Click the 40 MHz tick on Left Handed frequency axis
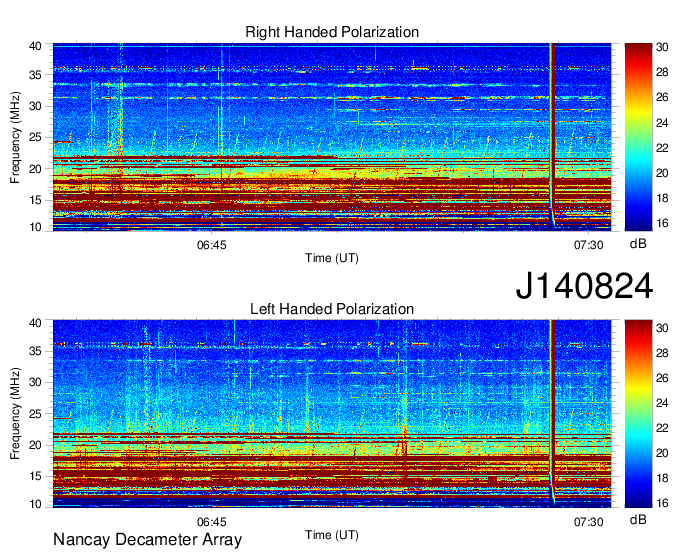 (x=35, y=323)
